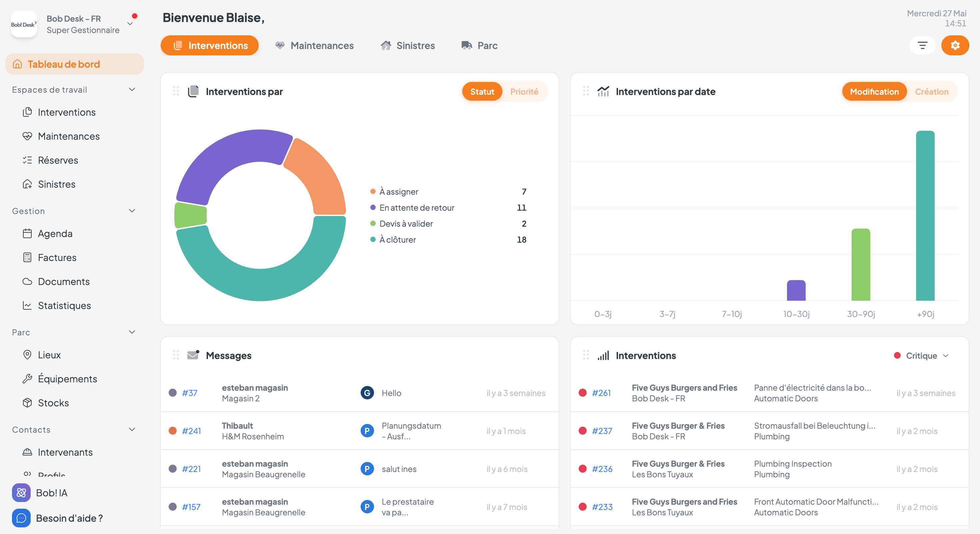Open intervention #237 link
The height and width of the screenshot is (534, 980).
(x=602, y=431)
